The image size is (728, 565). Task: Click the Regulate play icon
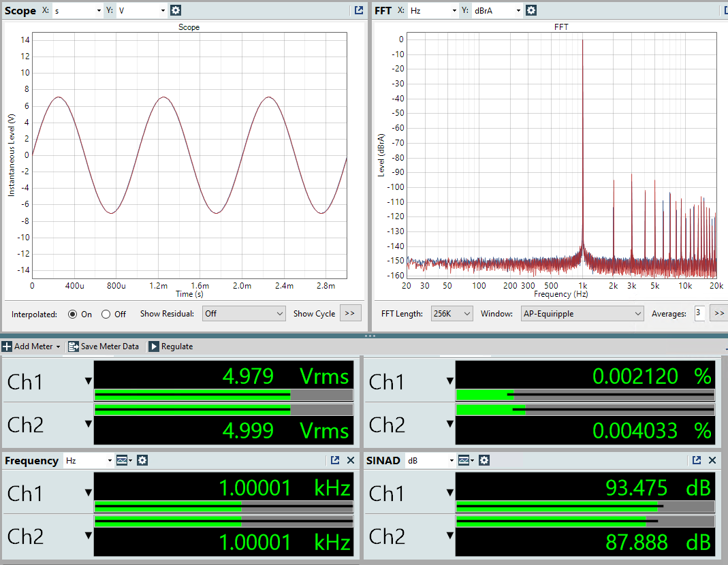(x=154, y=346)
